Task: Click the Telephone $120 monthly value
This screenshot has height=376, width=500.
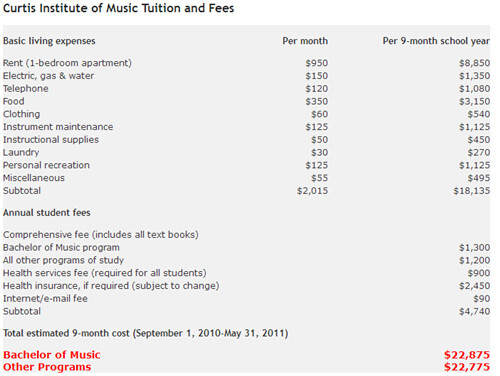Action: click(x=317, y=89)
